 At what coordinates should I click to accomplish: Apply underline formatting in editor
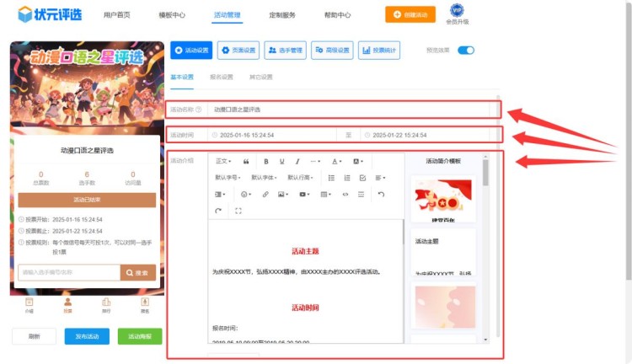[282, 161]
